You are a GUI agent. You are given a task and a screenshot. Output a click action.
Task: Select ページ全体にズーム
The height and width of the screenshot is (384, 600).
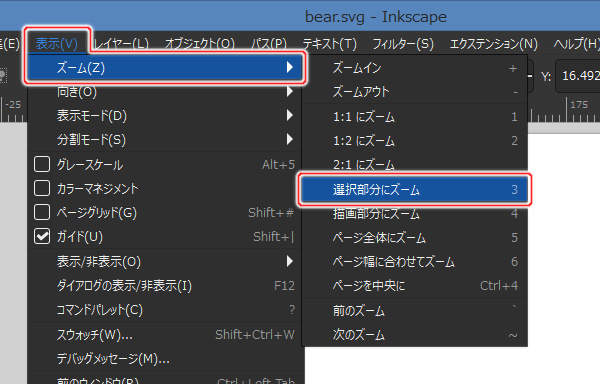click(415, 238)
